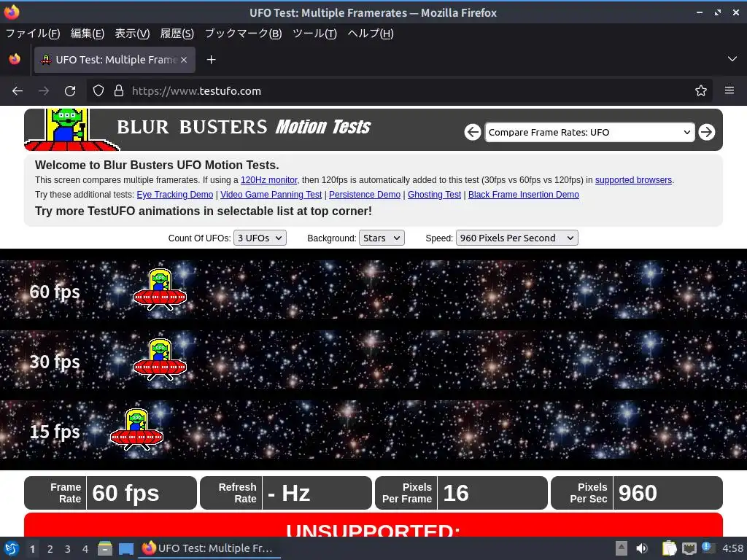Open the volume speaker tray icon
Image resolution: width=747 pixels, height=560 pixels.
[642, 548]
